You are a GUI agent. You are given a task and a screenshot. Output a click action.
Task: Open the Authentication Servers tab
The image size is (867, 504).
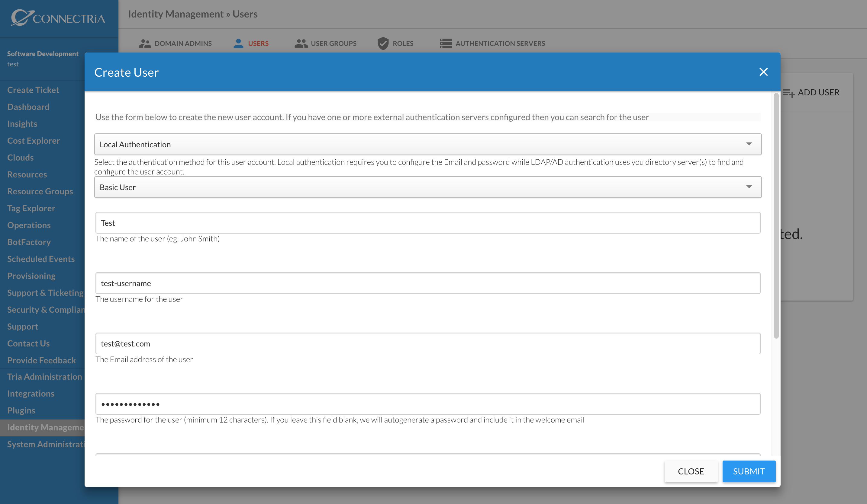coord(492,43)
